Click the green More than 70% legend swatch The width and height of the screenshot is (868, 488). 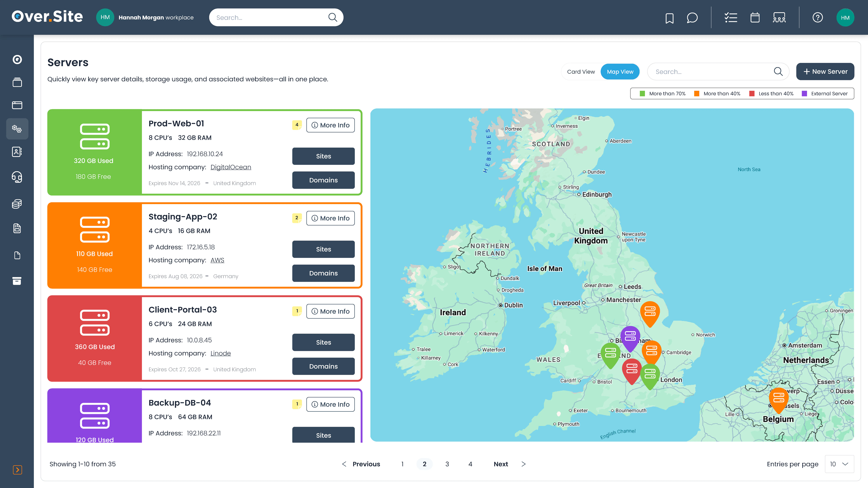pyautogui.click(x=642, y=94)
